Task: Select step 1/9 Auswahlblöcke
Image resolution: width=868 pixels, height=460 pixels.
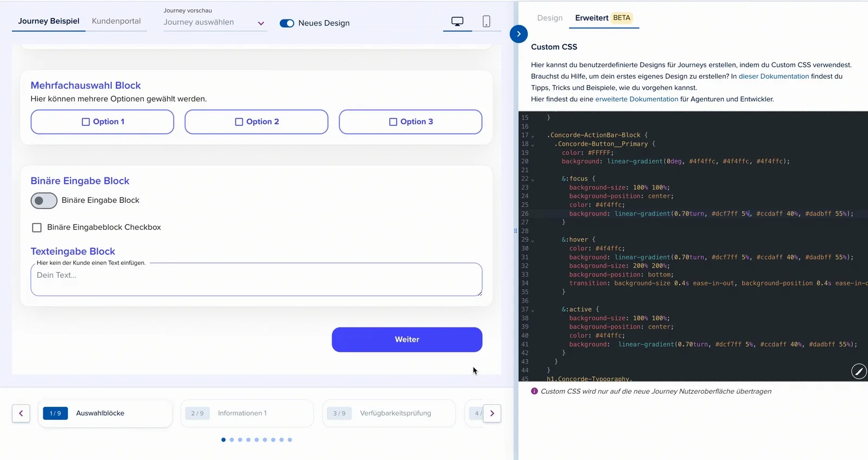Action: 105,413
